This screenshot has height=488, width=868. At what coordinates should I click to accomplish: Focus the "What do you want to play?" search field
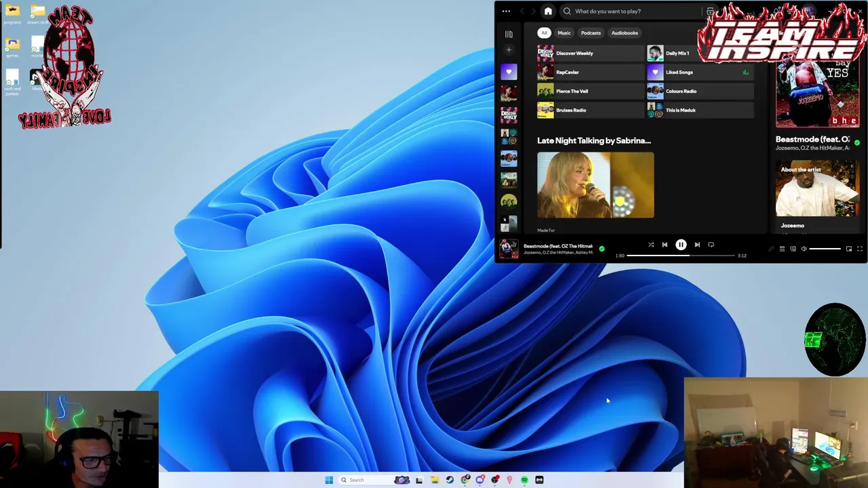point(631,12)
